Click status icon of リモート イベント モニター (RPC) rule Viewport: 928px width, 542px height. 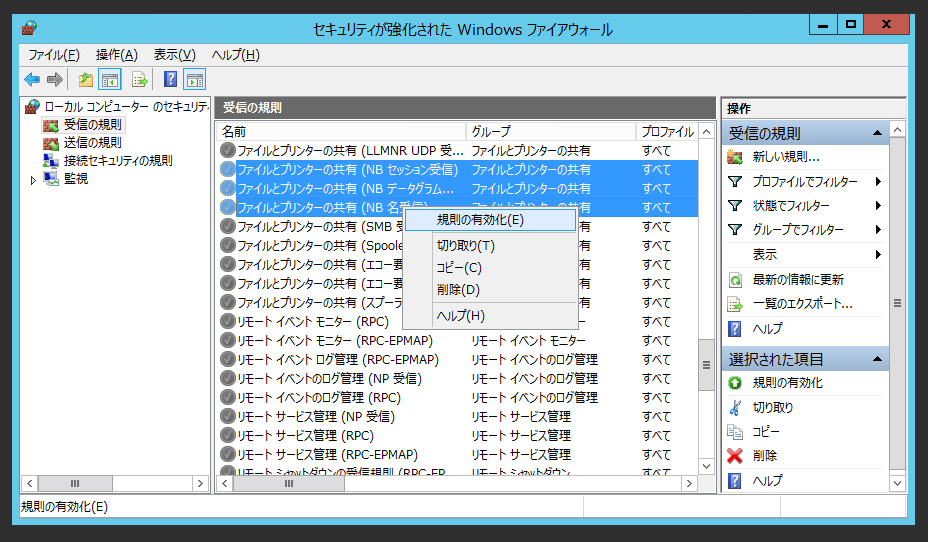(x=228, y=321)
